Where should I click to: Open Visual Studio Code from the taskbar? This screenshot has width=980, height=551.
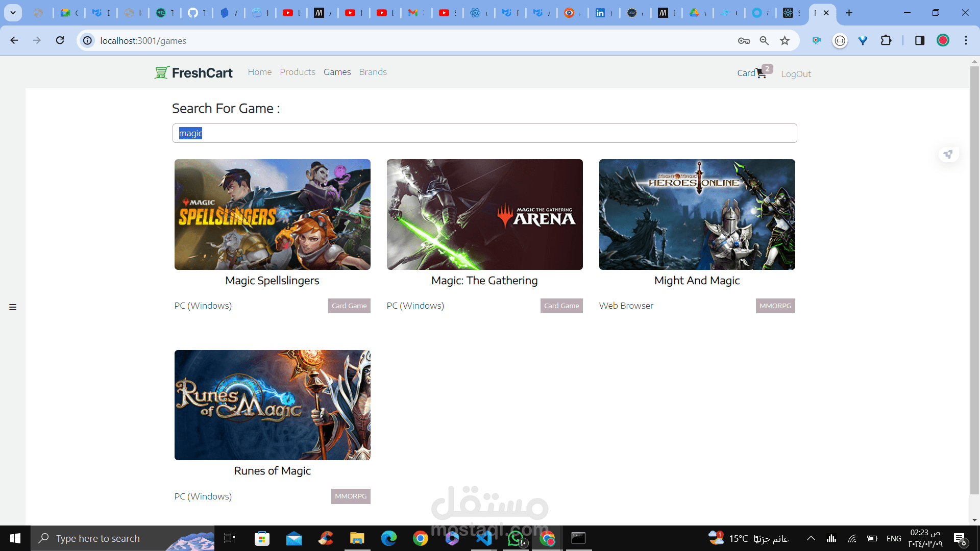[x=484, y=538]
